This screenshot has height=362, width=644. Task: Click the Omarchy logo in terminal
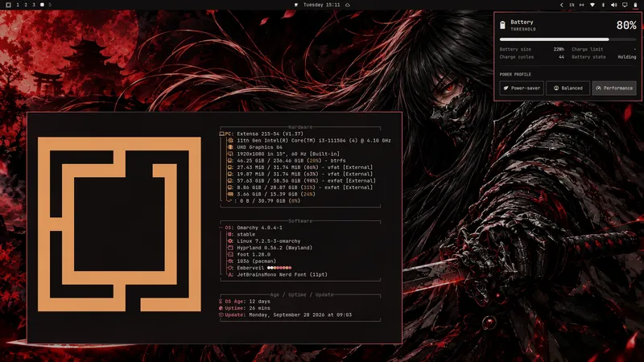(x=119, y=224)
